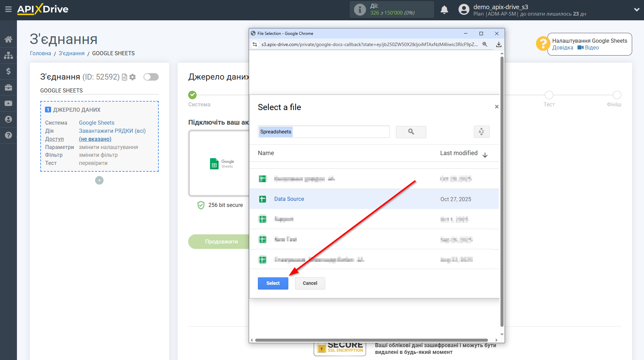Open connection settings via the gear icon
644x360 pixels.
click(x=133, y=77)
